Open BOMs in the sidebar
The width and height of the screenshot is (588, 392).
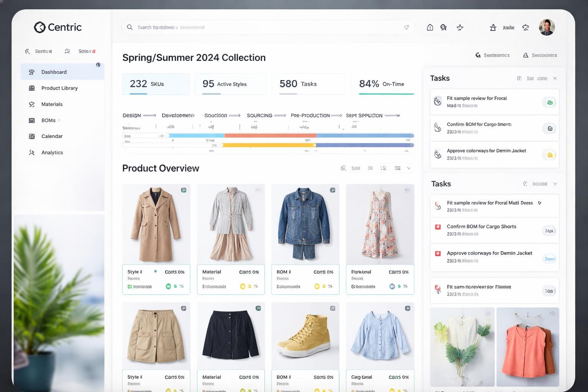coord(62,120)
